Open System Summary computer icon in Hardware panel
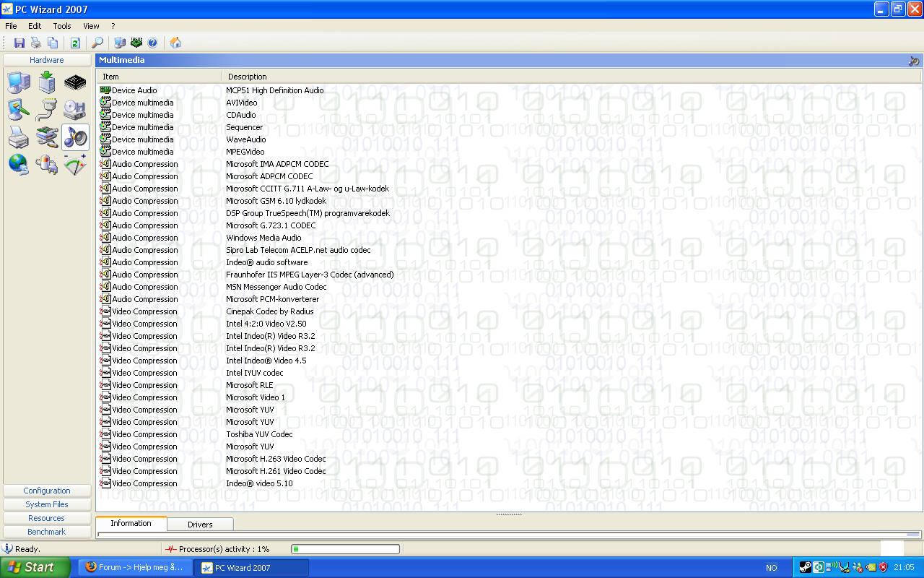924x578 pixels. click(19, 82)
